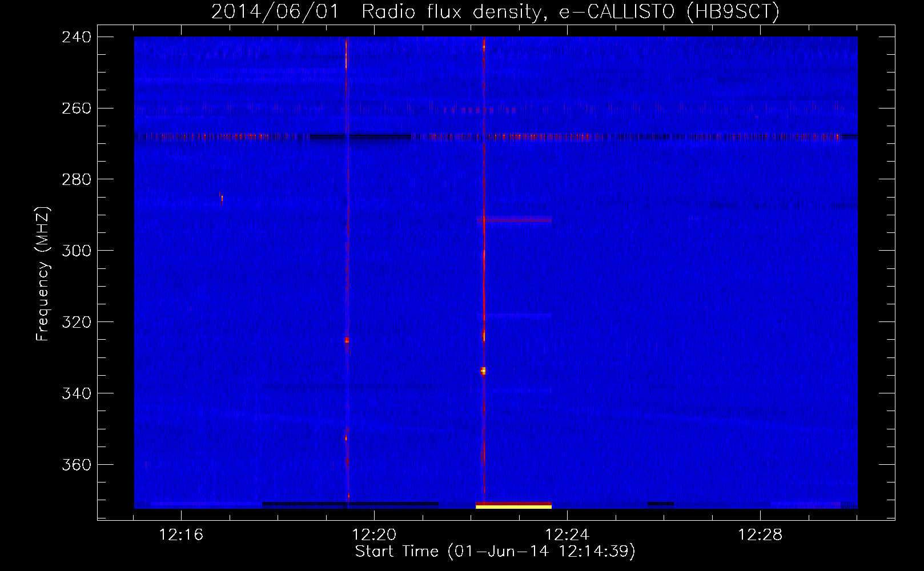Click the red spot near 325 MHz on left burst

tap(347, 340)
